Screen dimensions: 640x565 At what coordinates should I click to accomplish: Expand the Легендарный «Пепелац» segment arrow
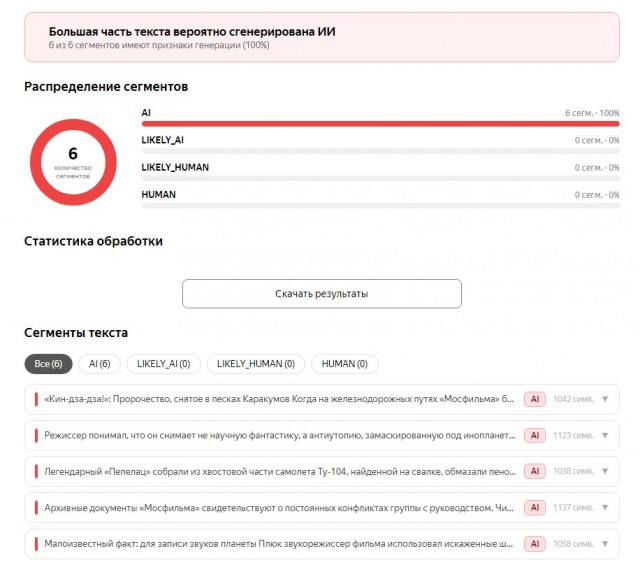point(605,471)
